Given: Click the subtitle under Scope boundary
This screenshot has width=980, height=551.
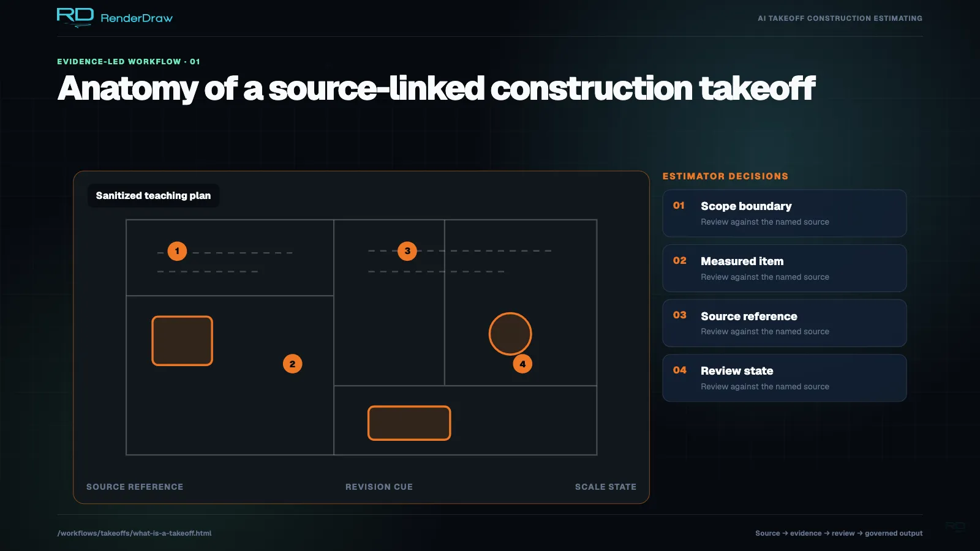Looking at the screenshot, I should tap(765, 222).
